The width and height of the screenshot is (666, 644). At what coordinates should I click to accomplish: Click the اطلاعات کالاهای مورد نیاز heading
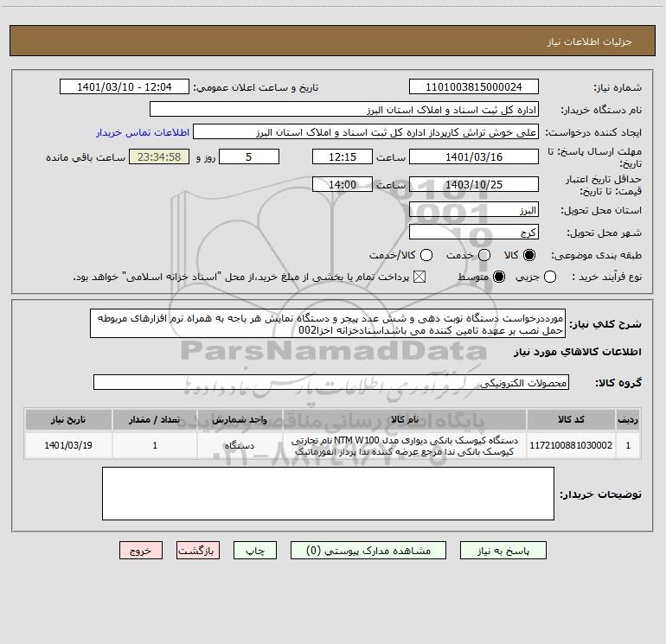(x=577, y=352)
